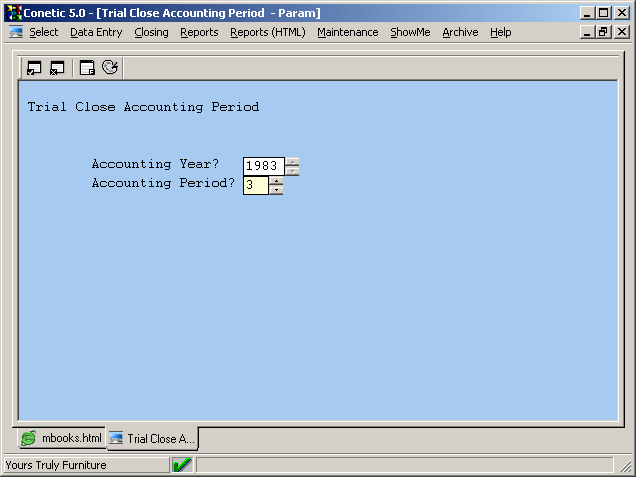This screenshot has height=477, width=636.
Task: Click the green checkmark in status bar
Action: pyautogui.click(x=182, y=465)
